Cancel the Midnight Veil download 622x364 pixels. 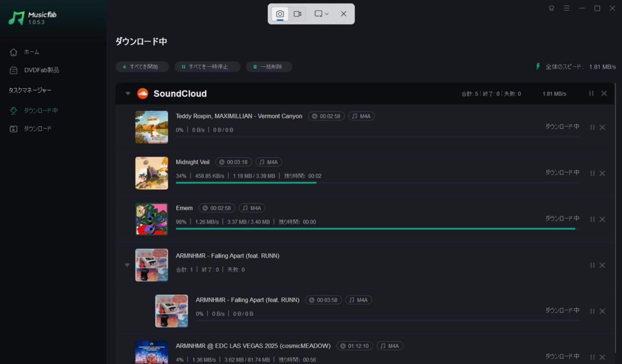coord(602,173)
